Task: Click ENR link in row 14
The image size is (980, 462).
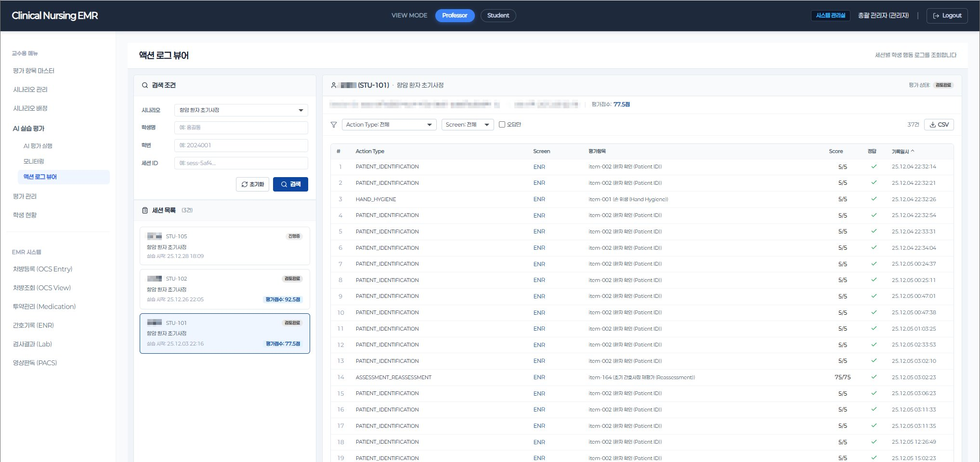Action: point(539,377)
